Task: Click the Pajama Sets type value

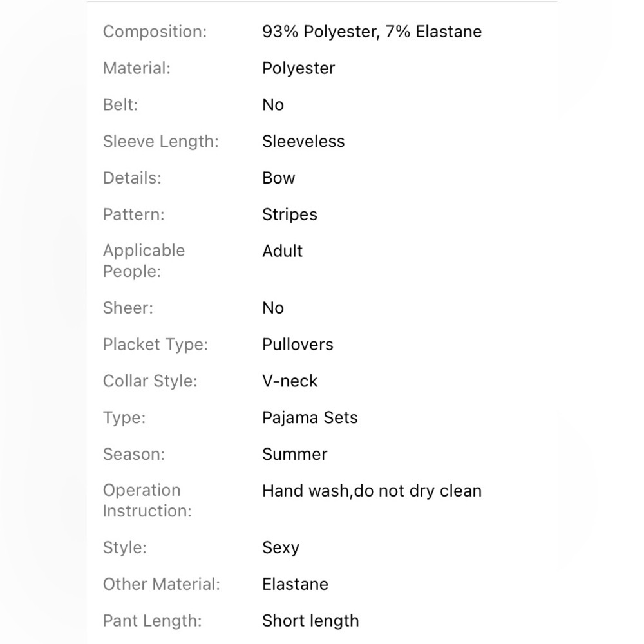Action: 310,418
